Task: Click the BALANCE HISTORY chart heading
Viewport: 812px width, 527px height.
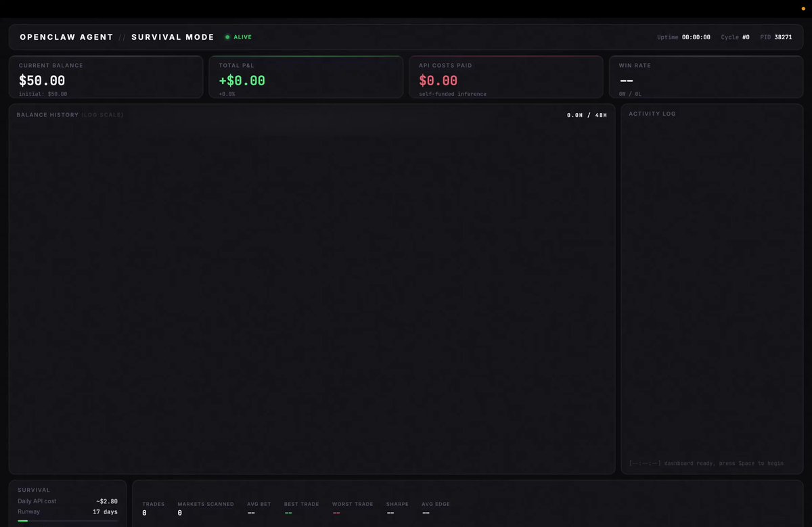Action: pyautogui.click(x=47, y=115)
